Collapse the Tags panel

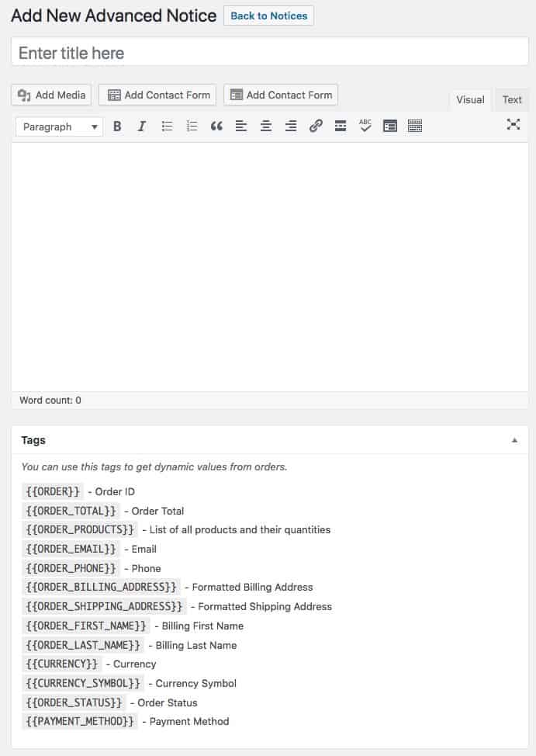pyautogui.click(x=514, y=440)
